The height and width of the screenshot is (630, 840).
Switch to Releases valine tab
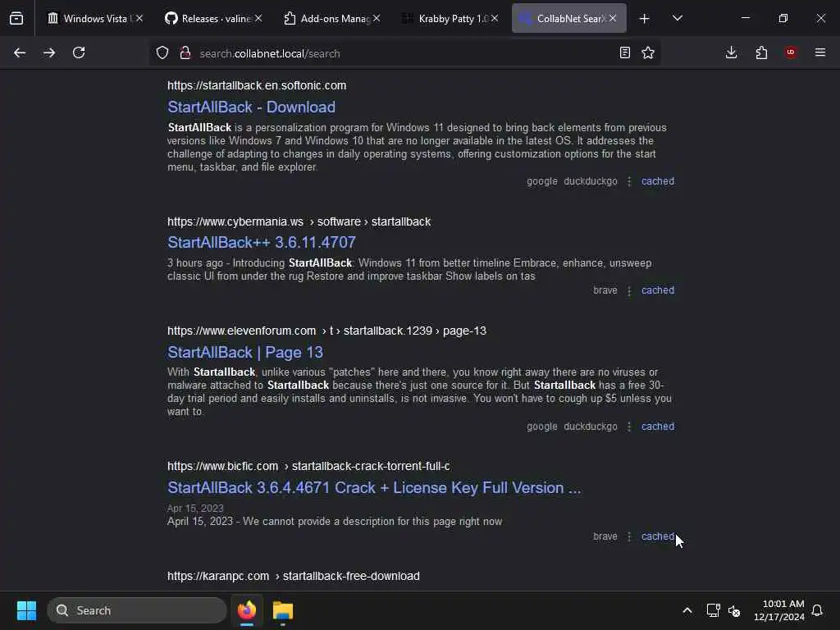(208, 19)
